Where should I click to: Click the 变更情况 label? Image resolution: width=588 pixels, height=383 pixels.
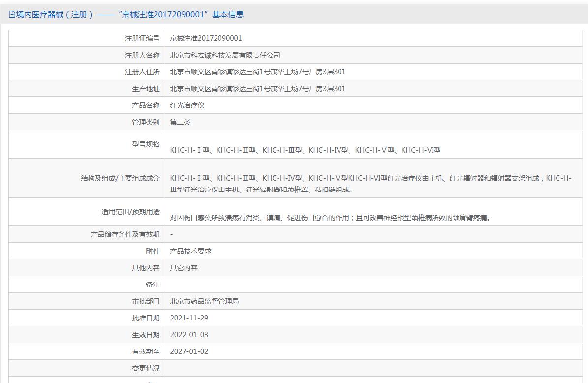(146, 368)
